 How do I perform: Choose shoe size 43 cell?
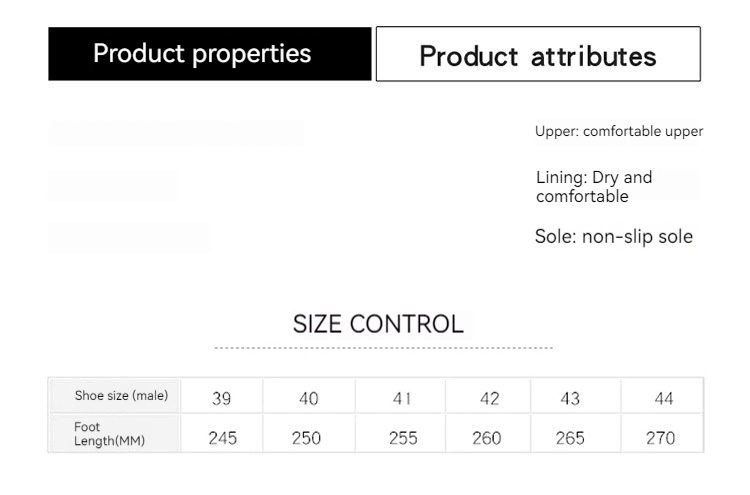click(x=570, y=398)
